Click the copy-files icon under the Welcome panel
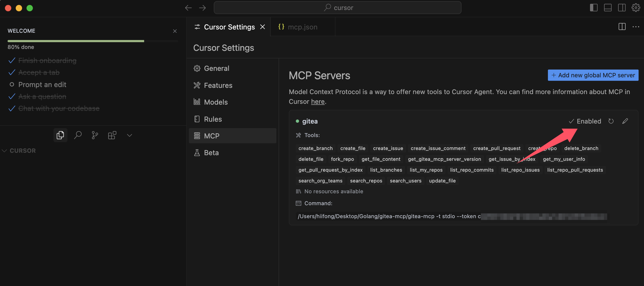The width and height of the screenshot is (644, 286). point(60,135)
